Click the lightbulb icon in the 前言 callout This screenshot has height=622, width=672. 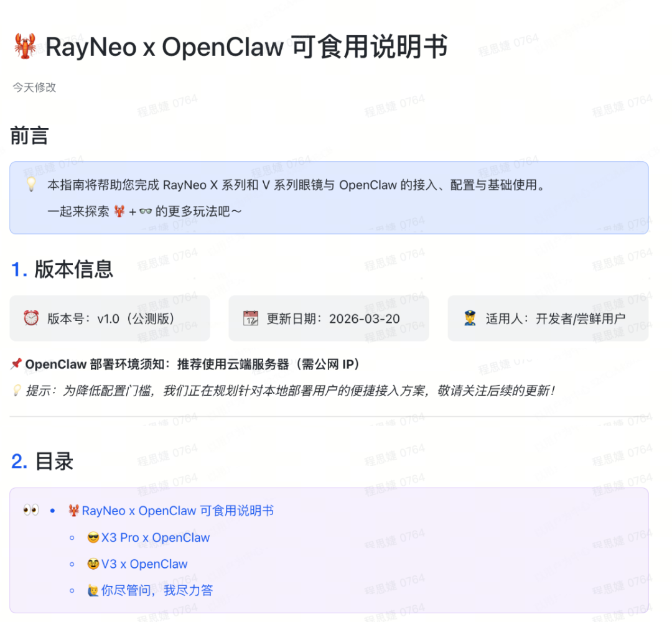point(30,185)
